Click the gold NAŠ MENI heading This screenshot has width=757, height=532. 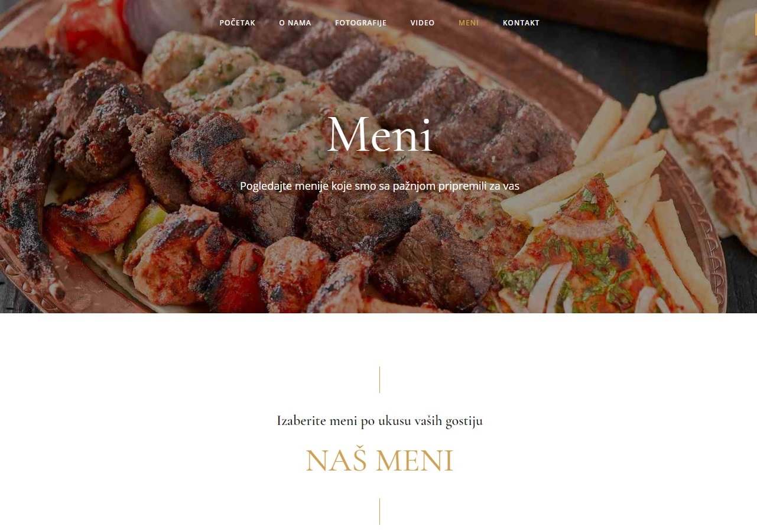379,461
